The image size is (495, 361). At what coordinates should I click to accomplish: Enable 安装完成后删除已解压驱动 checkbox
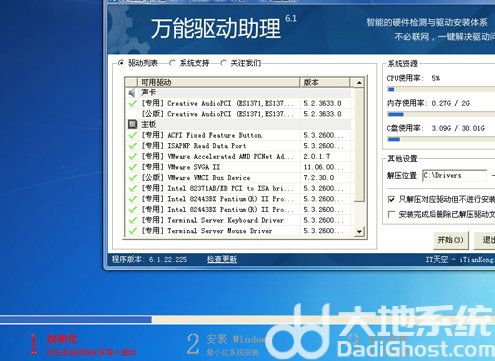coord(392,214)
